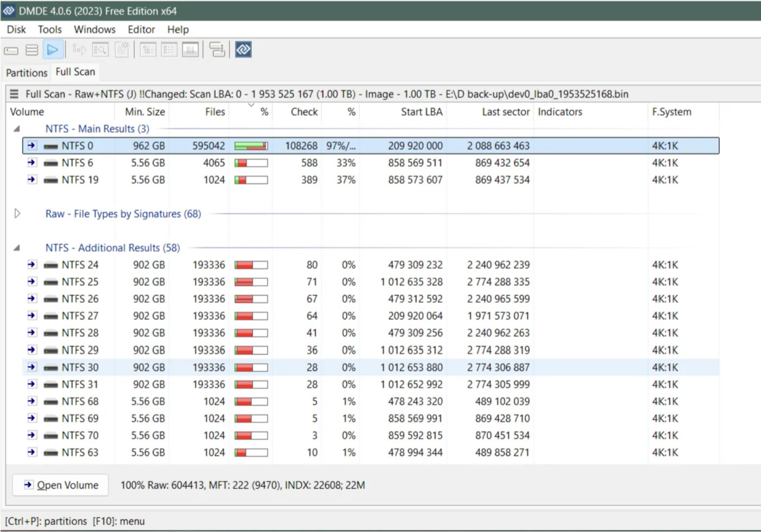The height and width of the screenshot is (532, 761).
Task: Click the drive icon of NTFS 25
Action: 51,282
